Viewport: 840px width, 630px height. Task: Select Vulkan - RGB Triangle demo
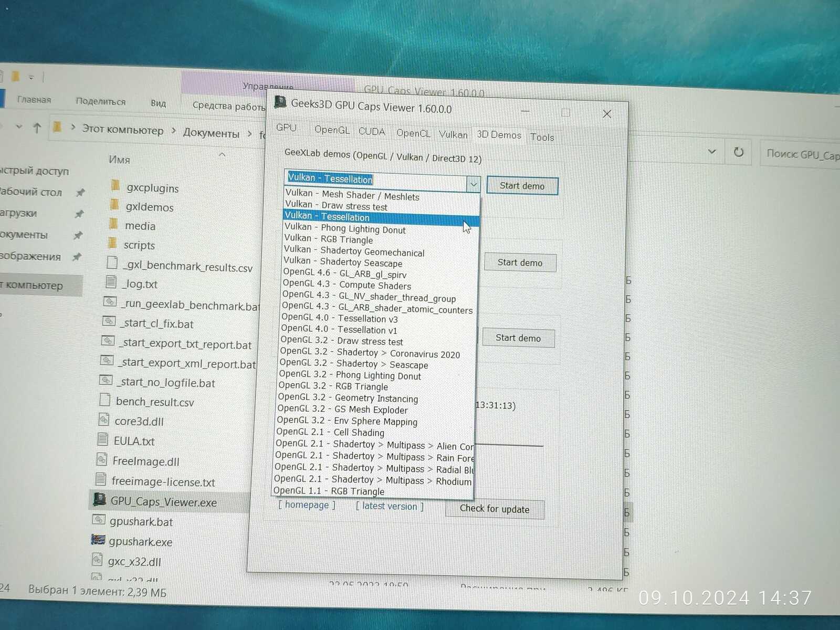click(x=380, y=239)
